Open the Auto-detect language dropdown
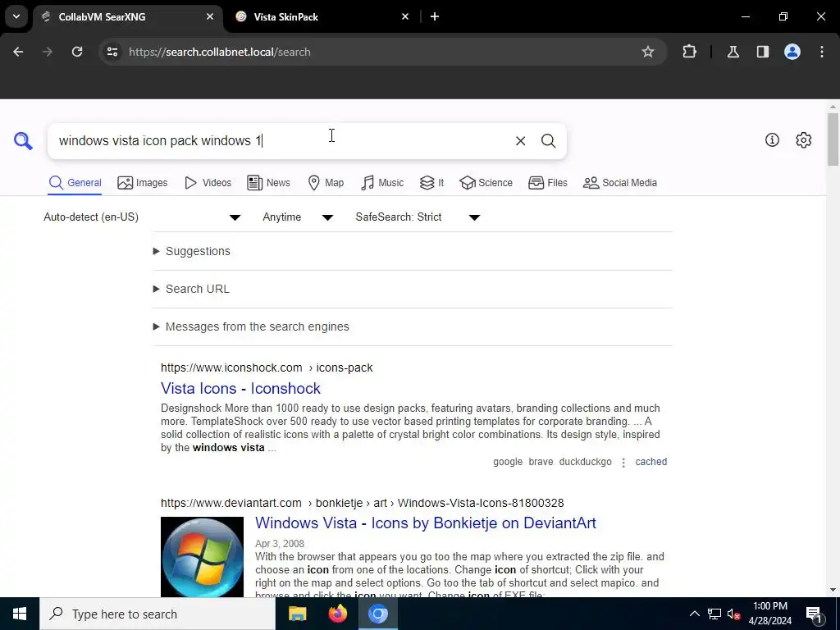Viewport: 840px width, 630px height. click(x=143, y=217)
